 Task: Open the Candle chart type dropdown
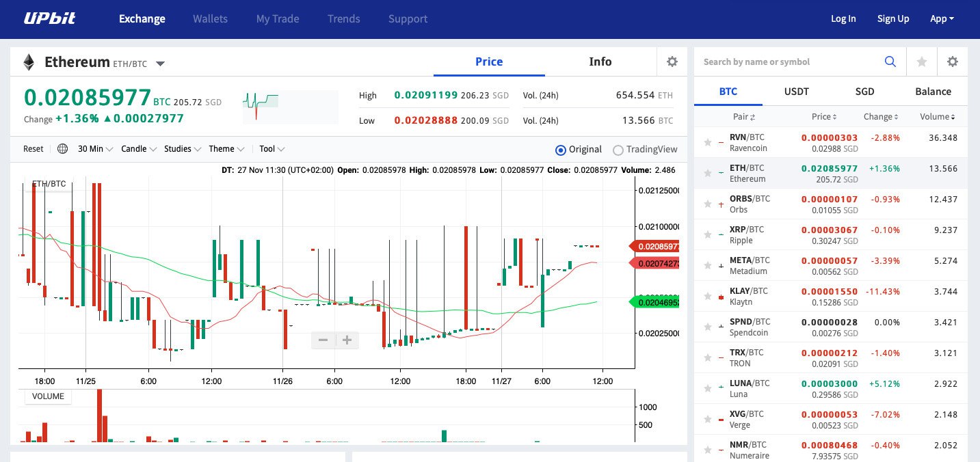pyautogui.click(x=139, y=148)
